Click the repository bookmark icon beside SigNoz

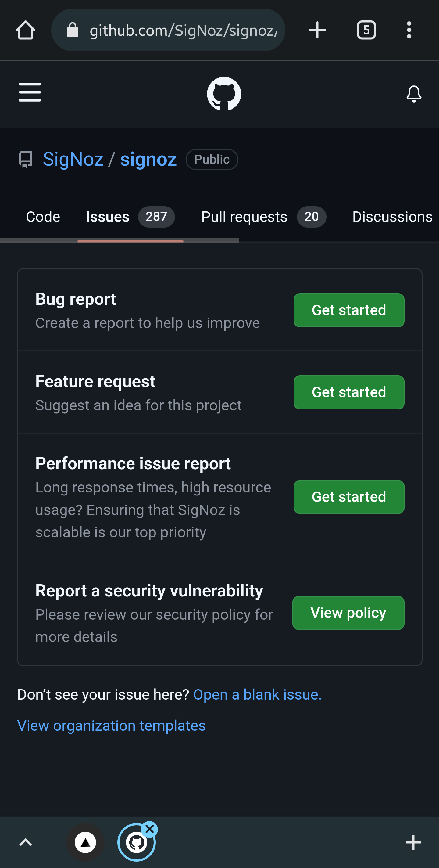click(26, 159)
